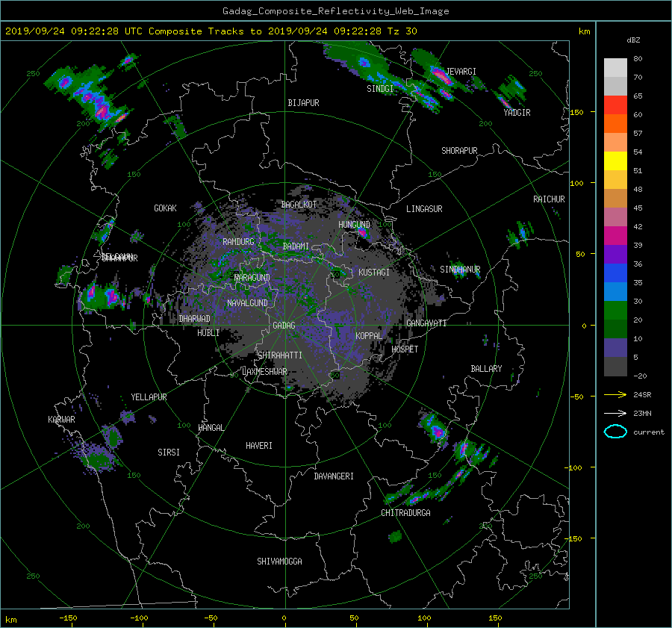Viewport: 672px width, 628px height.
Task: Click the Gadag Composite Reflectivity title
Action: pos(335,11)
